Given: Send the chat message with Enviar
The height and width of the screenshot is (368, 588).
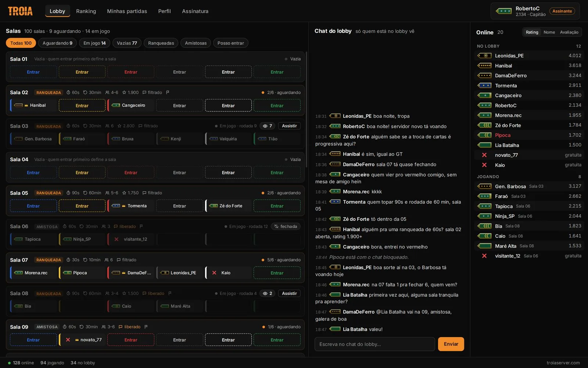Looking at the screenshot, I should [x=451, y=344].
